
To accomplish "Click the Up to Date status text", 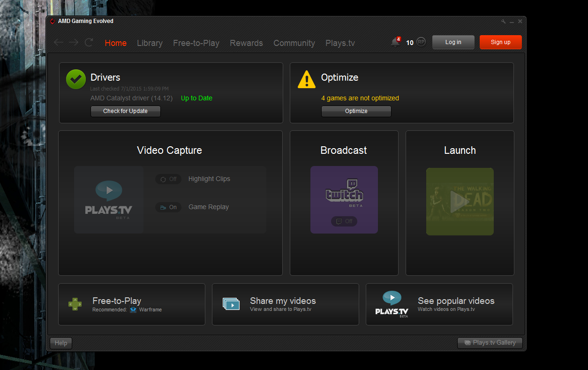I will 196,98.
